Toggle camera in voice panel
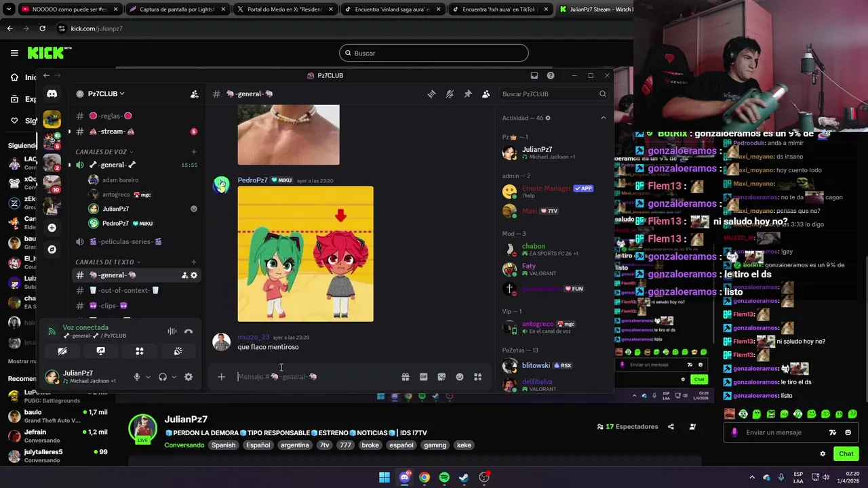The height and width of the screenshot is (488, 868). click(x=62, y=351)
